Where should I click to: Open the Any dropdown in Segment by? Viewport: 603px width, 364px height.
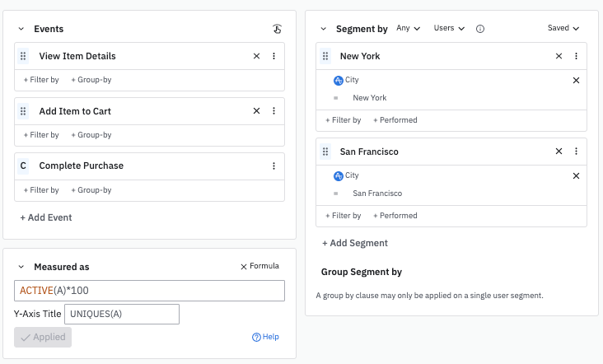click(408, 28)
